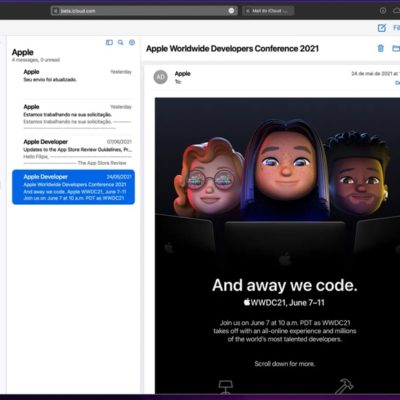Click the 'WWDC21, June 7–11' text
This screenshot has height=400, width=400.
284,303
